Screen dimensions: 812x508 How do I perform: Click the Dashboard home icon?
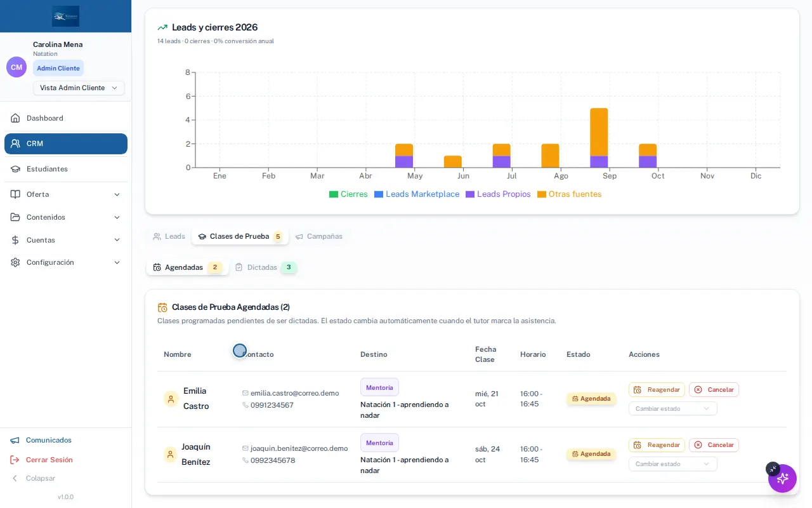(15, 118)
